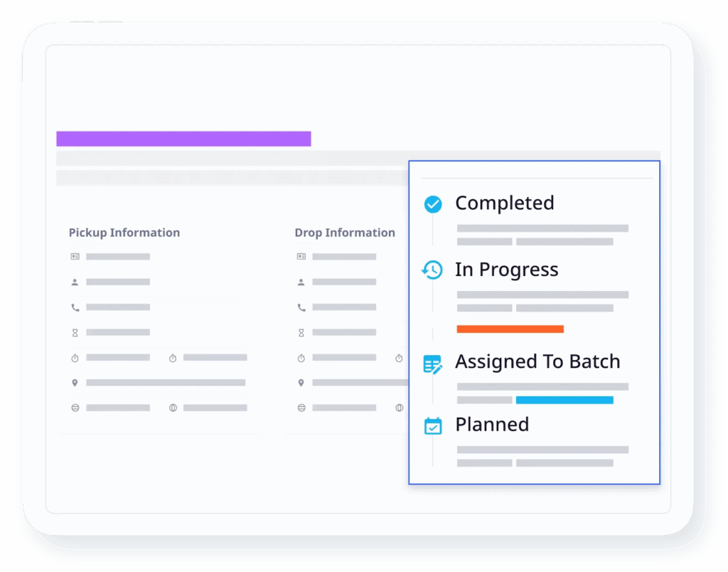The height and width of the screenshot is (572, 728).
Task: Click the blue bar under Assigned To Batch
Action: [564, 400]
